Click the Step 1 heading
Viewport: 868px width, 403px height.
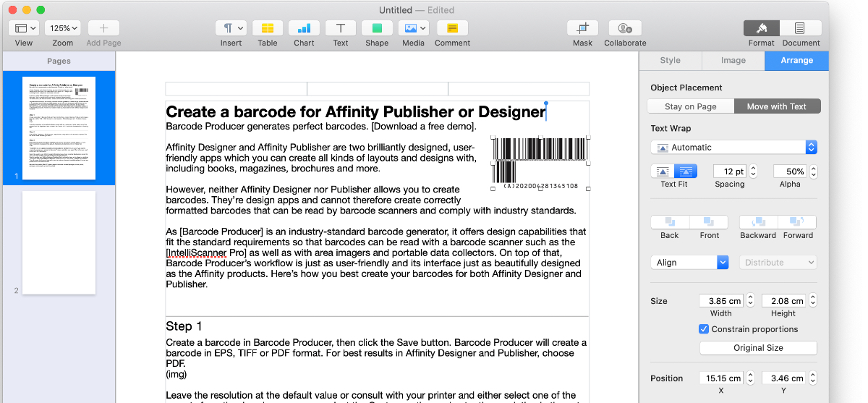184,326
